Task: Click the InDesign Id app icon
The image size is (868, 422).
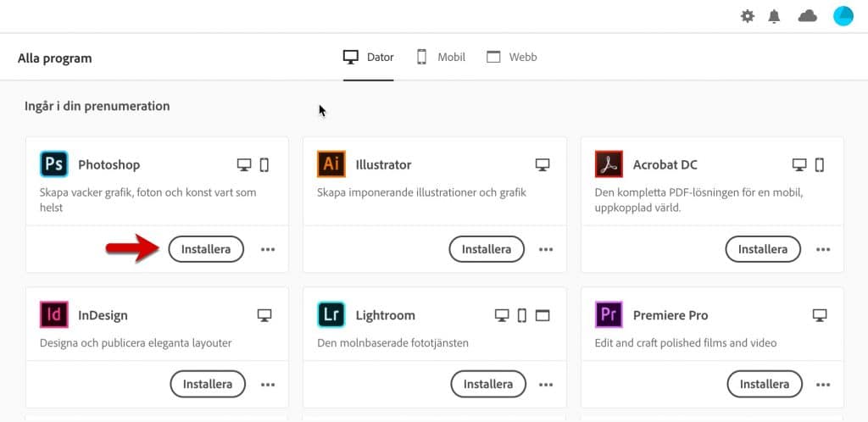Action: [53, 314]
